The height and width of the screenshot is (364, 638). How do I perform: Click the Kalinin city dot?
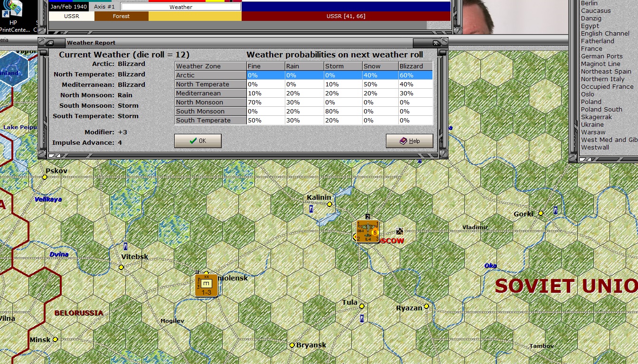point(329,204)
